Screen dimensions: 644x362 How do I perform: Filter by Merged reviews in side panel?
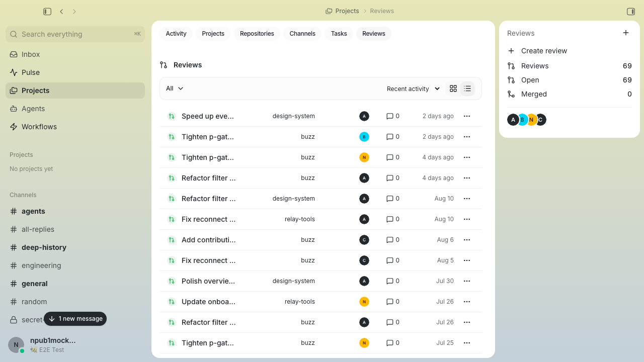tap(570, 94)
